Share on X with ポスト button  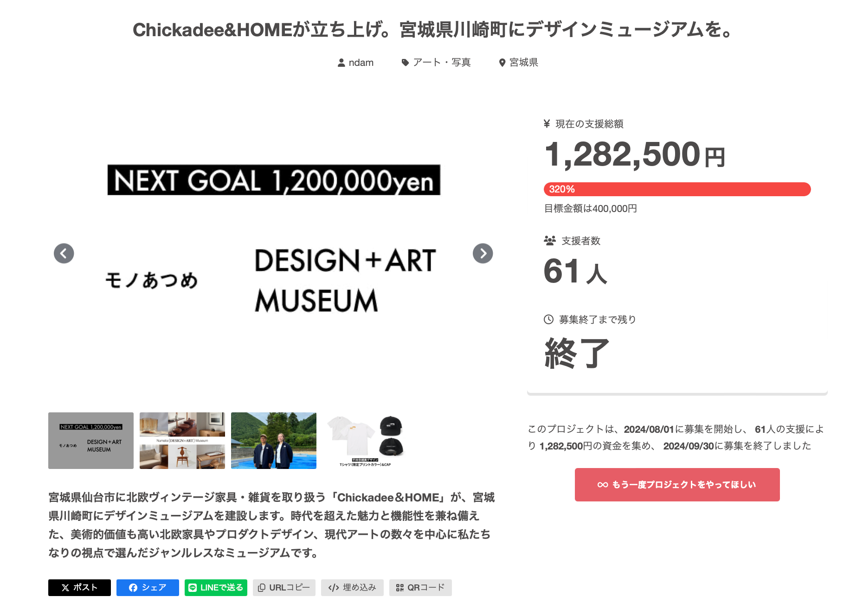(79, 588)
